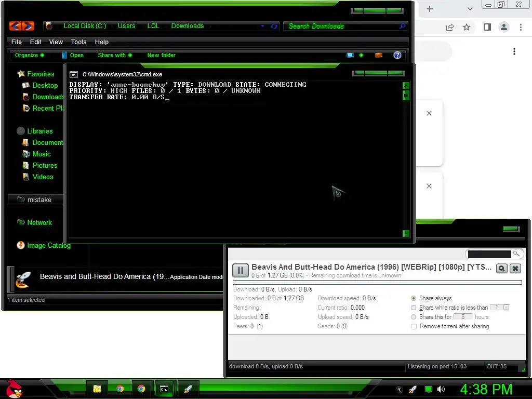Click the volume speaker tray icon

[x=442, y=389]
